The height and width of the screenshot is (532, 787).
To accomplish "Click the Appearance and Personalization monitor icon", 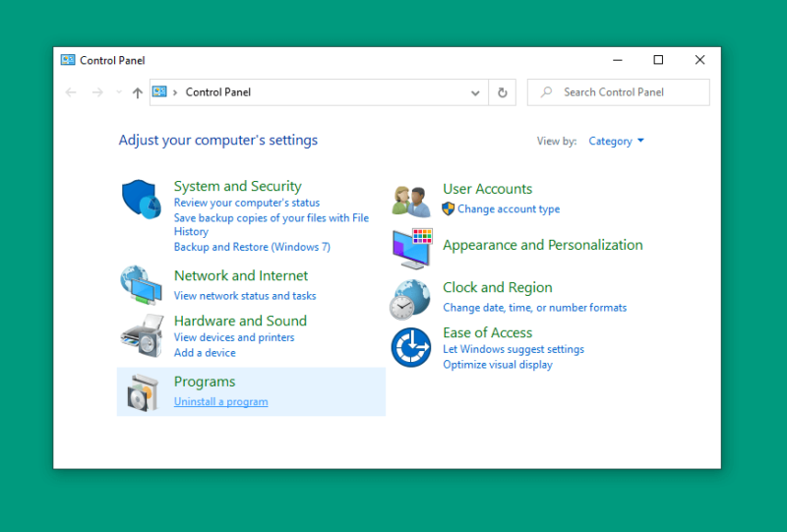I will (x=412, y=249).
